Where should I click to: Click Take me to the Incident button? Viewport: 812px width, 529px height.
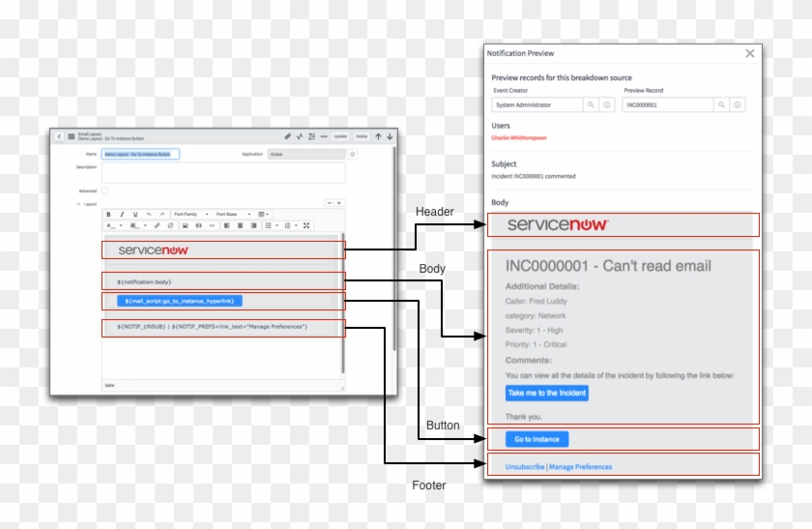tap(547, 393)
